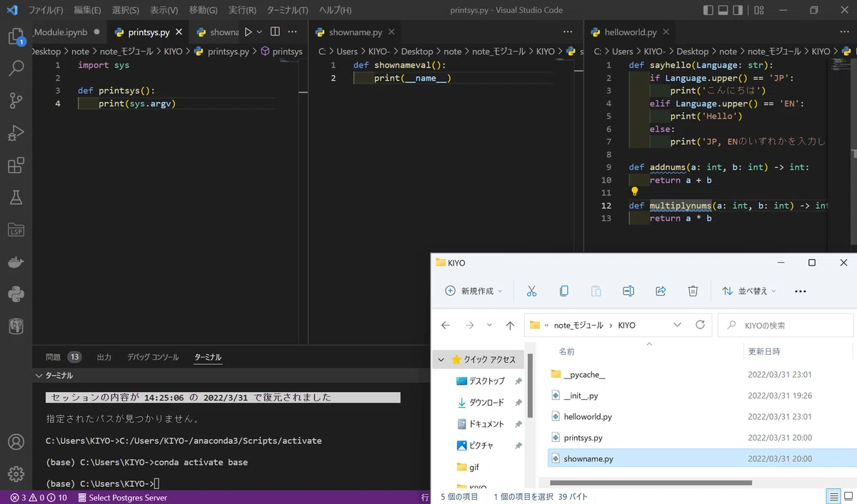Open the Search view in activity bar
This screenshot has width=857, height=504.
(x=16, y=69)
